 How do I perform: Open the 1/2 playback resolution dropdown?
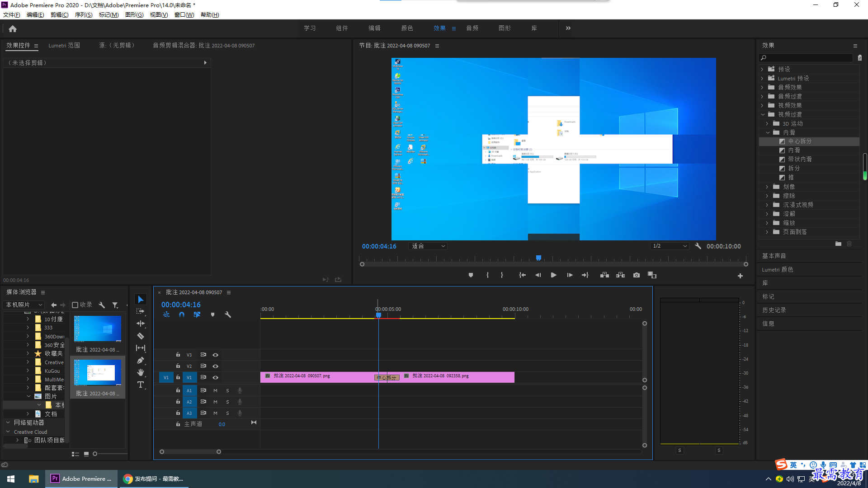tap(670, 246)
